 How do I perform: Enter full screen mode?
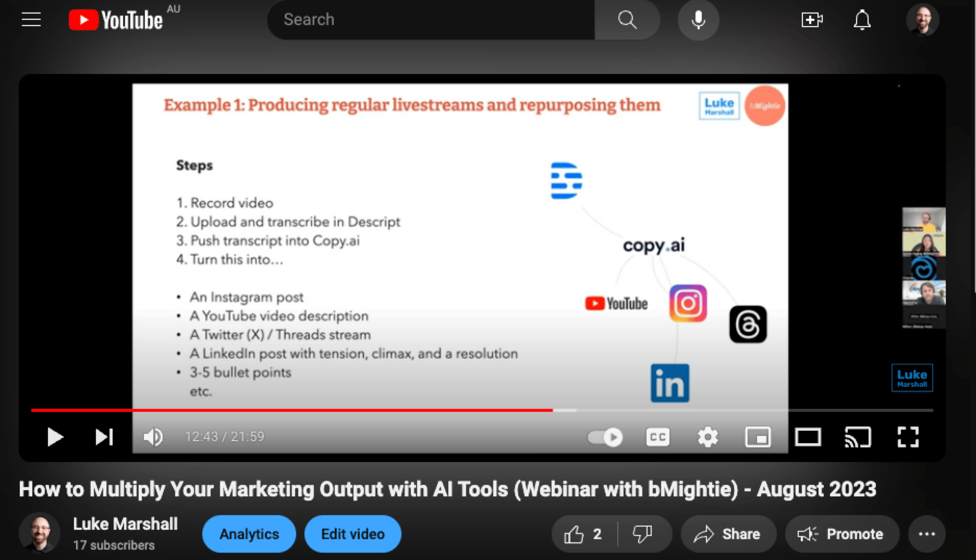click(x=908, y=437)
